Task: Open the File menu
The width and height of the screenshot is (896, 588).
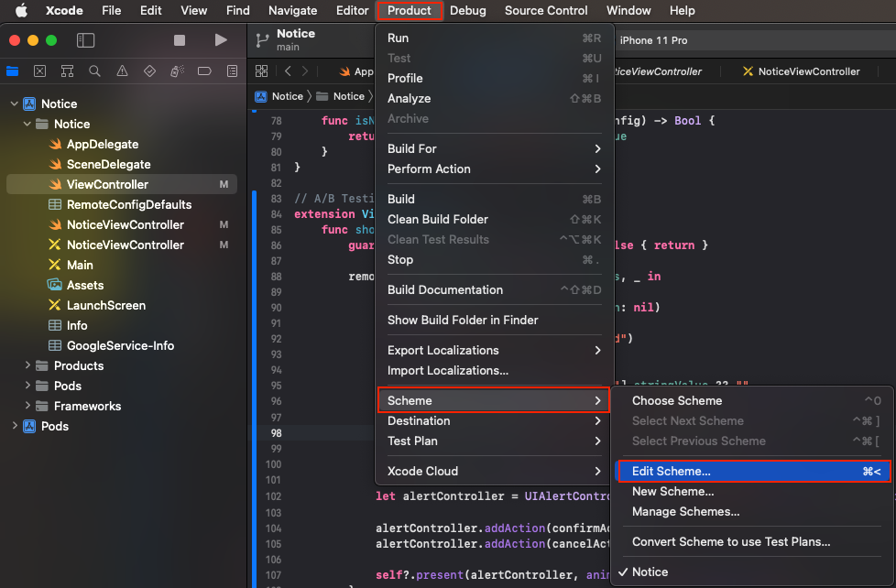Action: [112, 10]
